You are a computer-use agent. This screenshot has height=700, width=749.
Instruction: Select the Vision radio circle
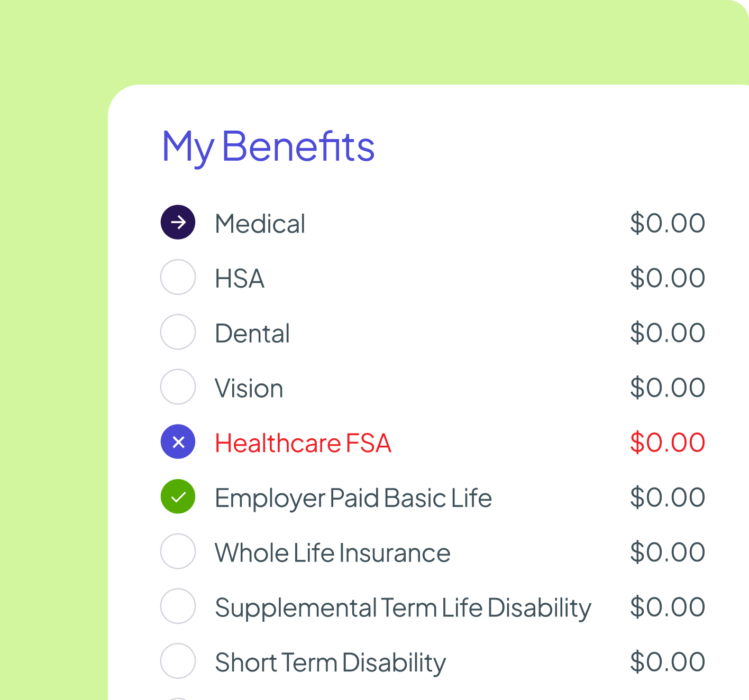click(x=178, y=387)
